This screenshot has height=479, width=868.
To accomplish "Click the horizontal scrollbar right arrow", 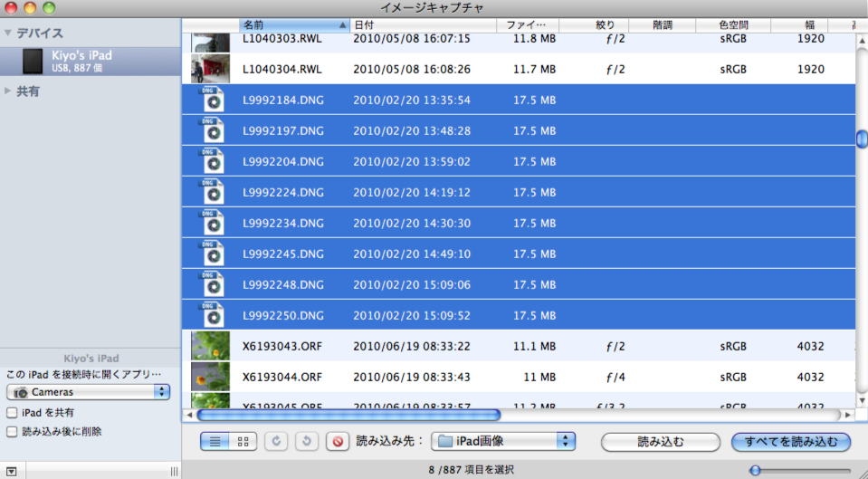I will pyautogui.click(x=847, y=414).
